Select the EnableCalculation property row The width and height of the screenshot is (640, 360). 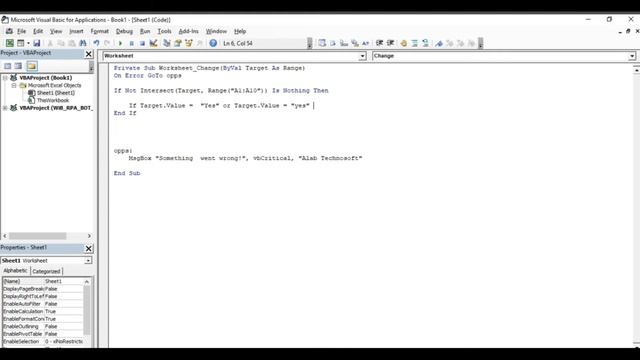43,311
